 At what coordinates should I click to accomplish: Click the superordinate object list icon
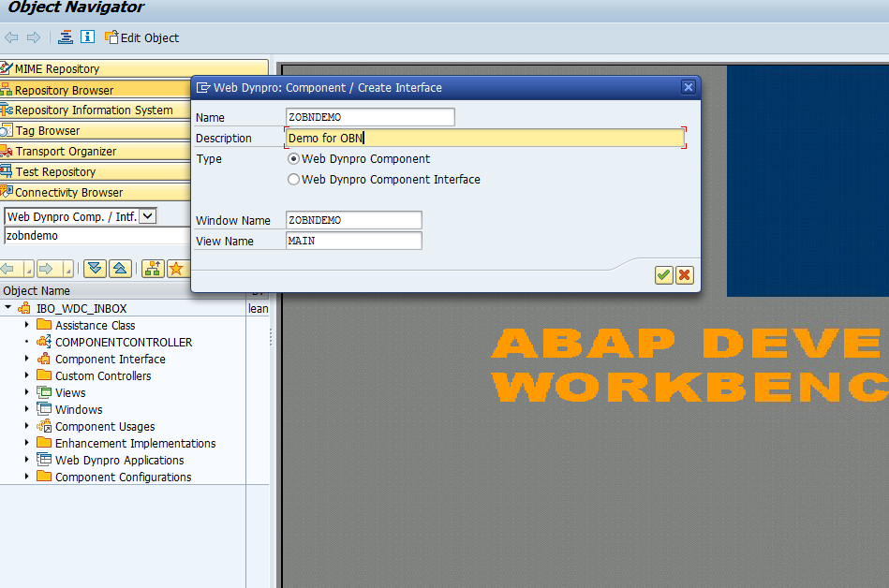coord(153,269)
